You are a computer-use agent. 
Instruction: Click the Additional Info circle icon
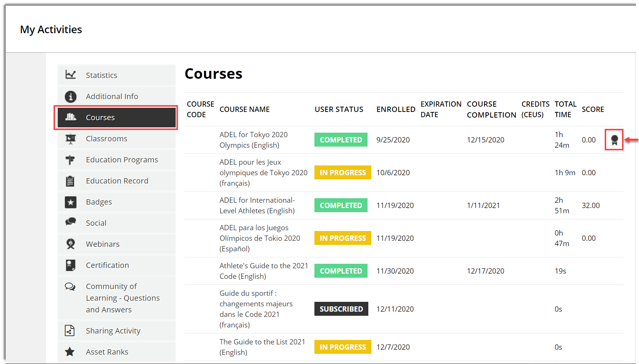pos(70,96)
